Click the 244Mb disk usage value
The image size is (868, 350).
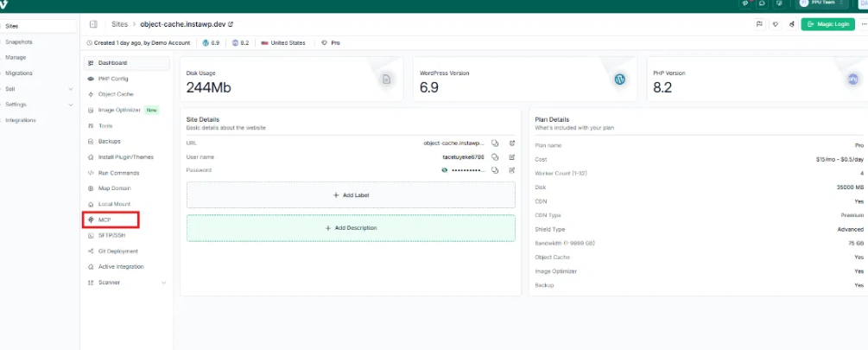pyautogui.click(x=209, y=87)
